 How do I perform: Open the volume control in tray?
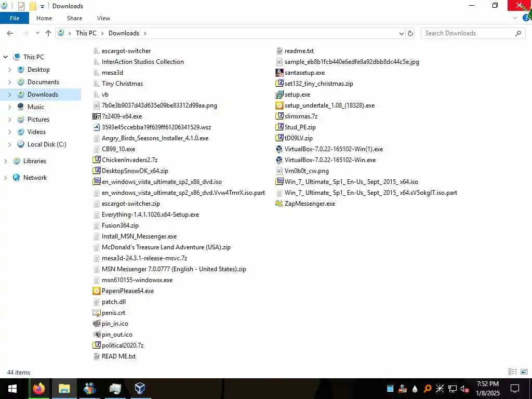tap(464, 389)
